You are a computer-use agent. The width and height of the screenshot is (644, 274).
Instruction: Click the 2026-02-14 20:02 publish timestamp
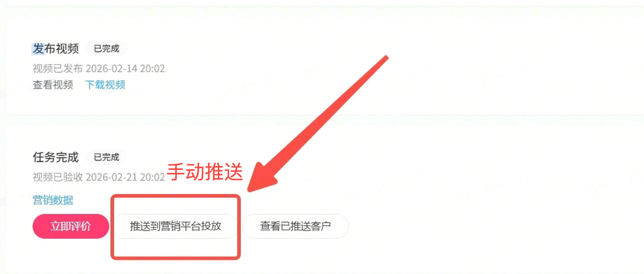[125, 68]
